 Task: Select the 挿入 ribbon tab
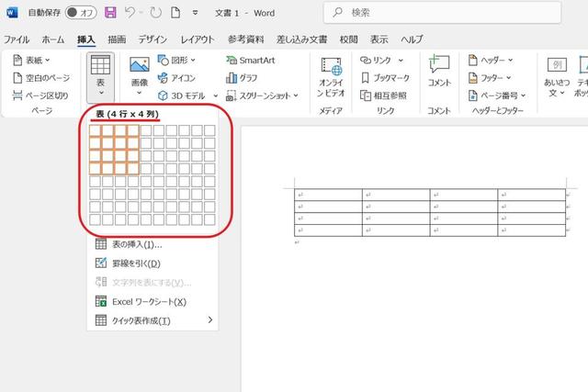click(x=85, y=39)
